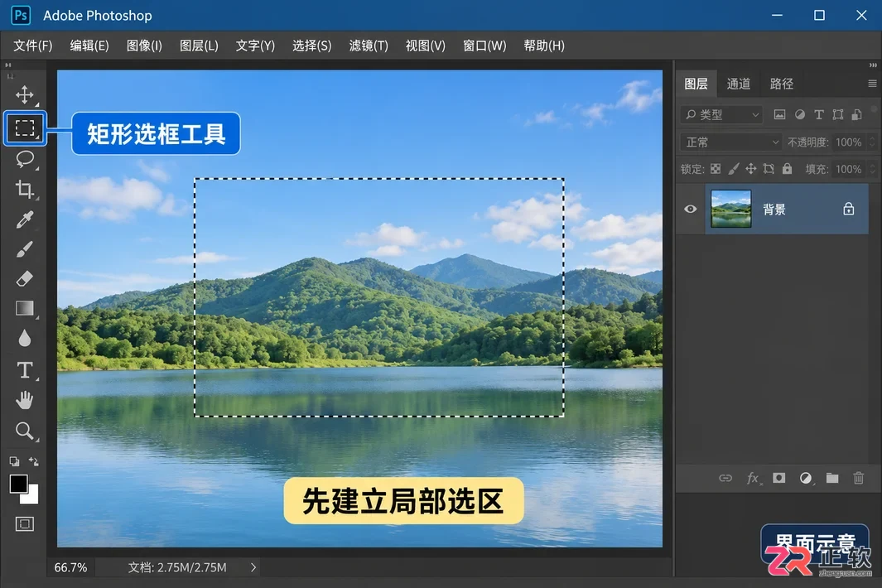
Task: Click the smart object filter icon
Action: pos(856,115)
